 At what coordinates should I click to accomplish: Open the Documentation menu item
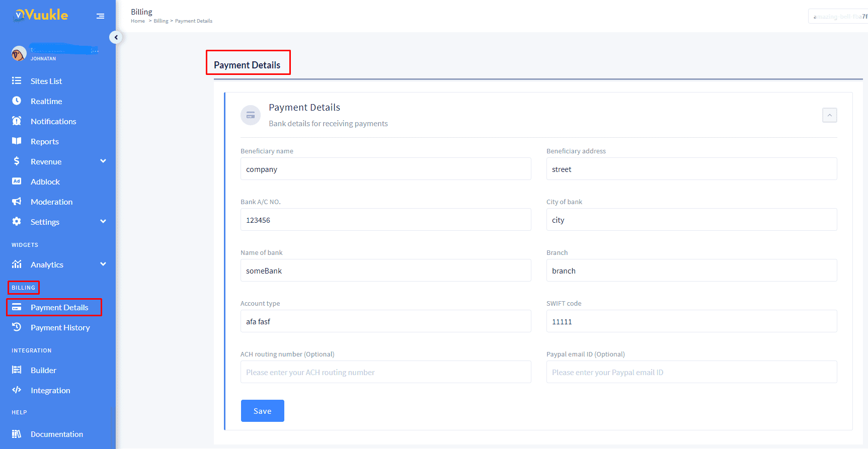56,434
